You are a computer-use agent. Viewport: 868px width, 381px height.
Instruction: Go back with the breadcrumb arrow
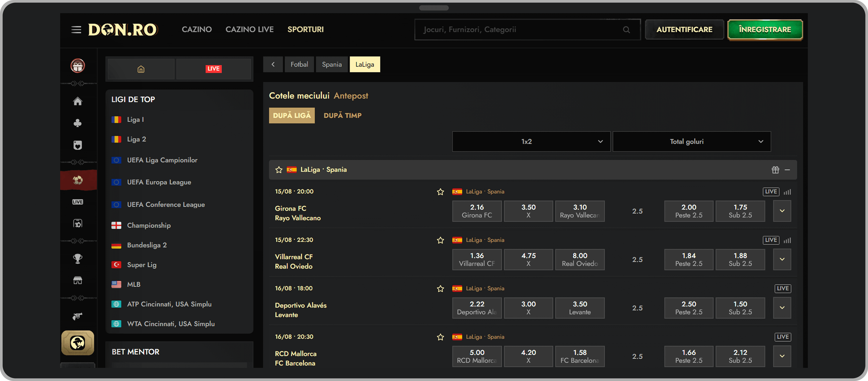(273, 64)
